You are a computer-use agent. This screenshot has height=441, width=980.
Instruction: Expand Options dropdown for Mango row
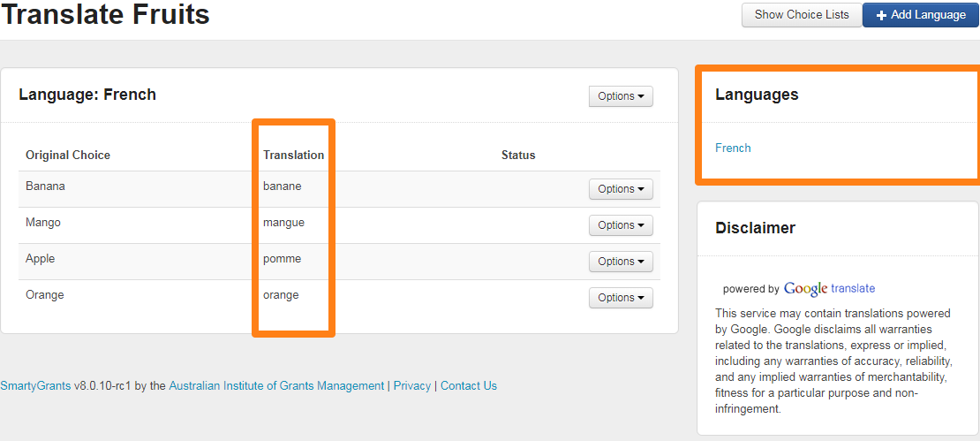click(621, 225)
